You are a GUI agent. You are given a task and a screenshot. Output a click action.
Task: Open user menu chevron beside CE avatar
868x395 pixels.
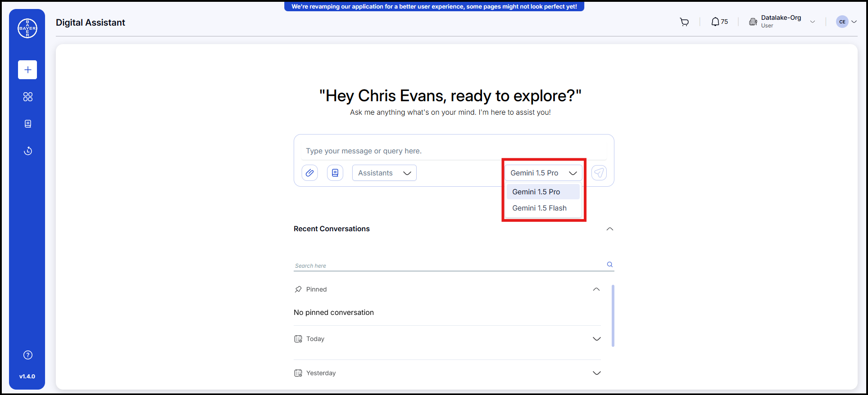click(x=854, y=22)
